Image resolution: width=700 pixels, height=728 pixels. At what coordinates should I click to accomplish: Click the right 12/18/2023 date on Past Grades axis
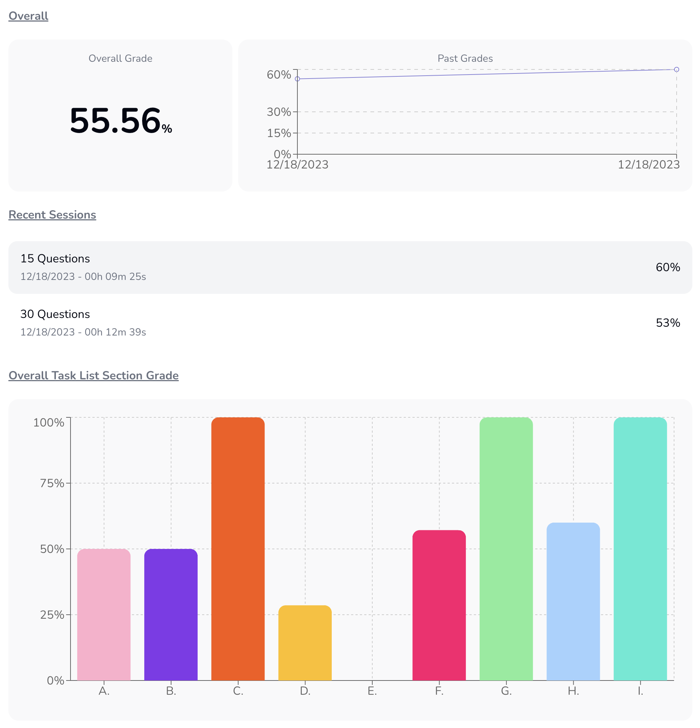(x=649, y=164)
